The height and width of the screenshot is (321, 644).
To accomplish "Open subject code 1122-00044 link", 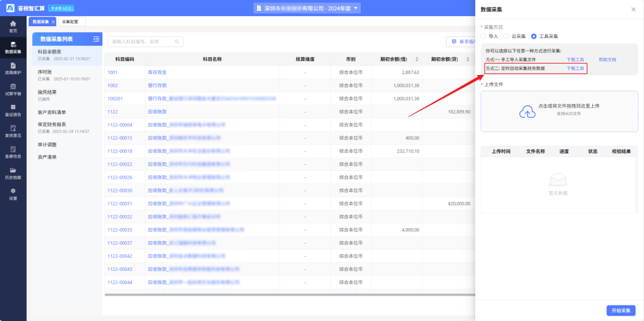I will coord(120,282).
